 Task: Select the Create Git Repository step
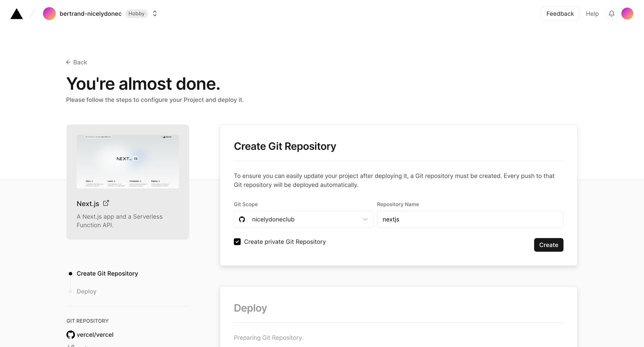[x=107, y=274]
